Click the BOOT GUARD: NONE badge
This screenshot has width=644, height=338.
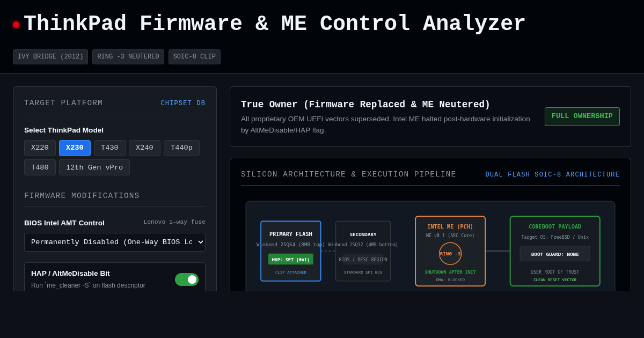click(555, 254)
